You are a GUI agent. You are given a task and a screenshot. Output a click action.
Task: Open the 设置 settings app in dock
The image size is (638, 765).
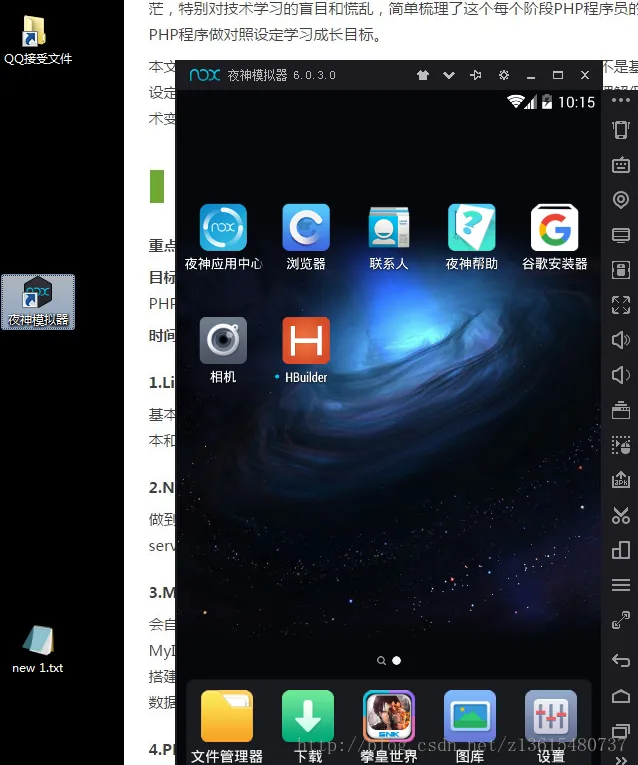(x=551, y=716)
